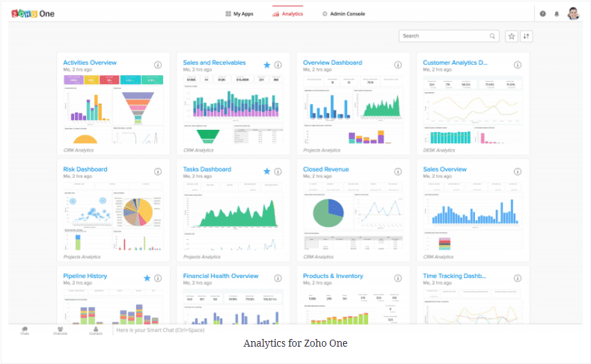Open the Sales Overview link
The image size is (591, 364).
click(x=444, y=169)
